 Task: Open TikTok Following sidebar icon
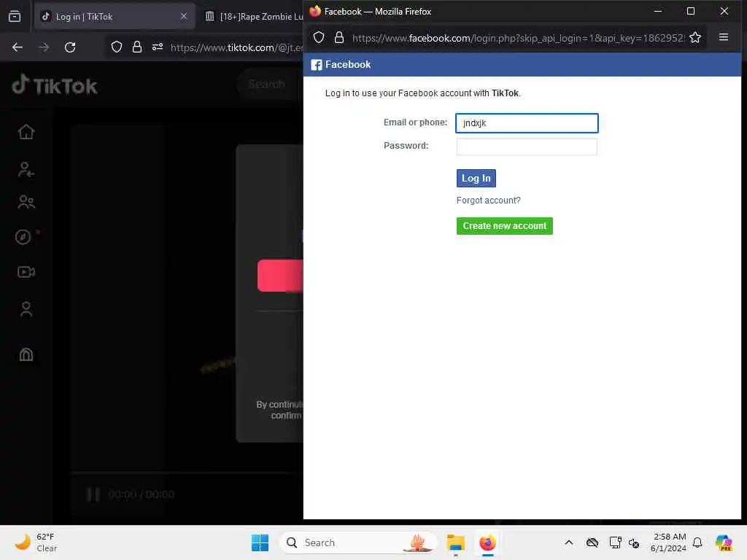pos(26,169)
